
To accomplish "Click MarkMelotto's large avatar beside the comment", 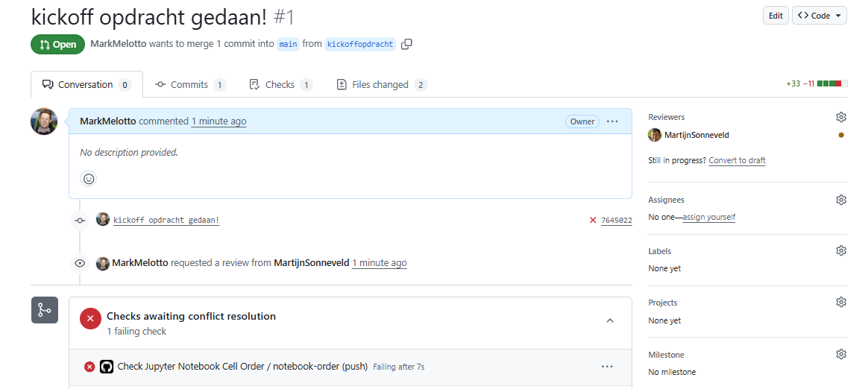I will point(44,121).
